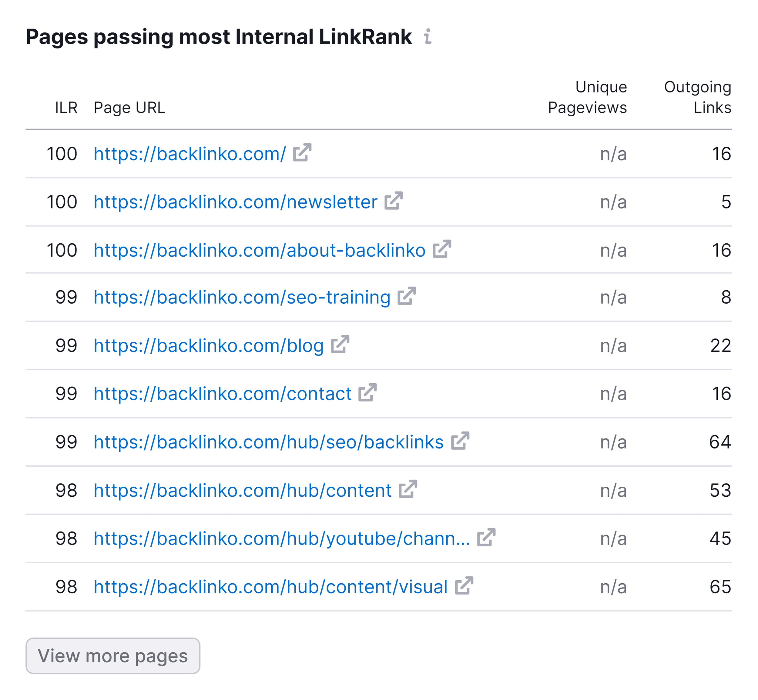758x700 pixels.
Task: Open external link icon for hub/content/visual row
Action: (x=464, y=585)
